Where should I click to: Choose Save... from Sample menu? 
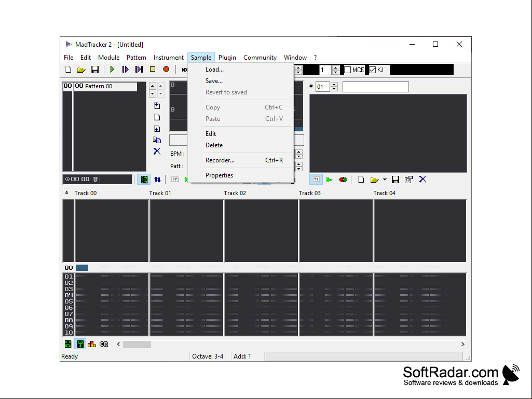click(240, 81)
